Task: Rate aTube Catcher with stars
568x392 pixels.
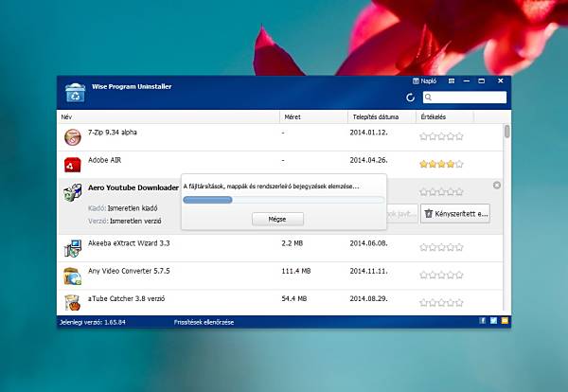Action: point(441,302)
